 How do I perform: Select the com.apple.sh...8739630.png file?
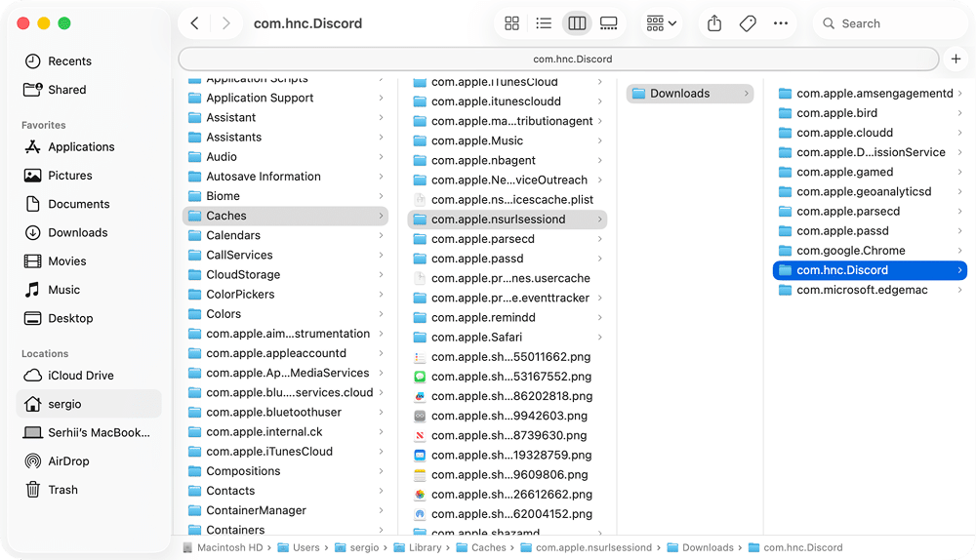click(508, 435)
